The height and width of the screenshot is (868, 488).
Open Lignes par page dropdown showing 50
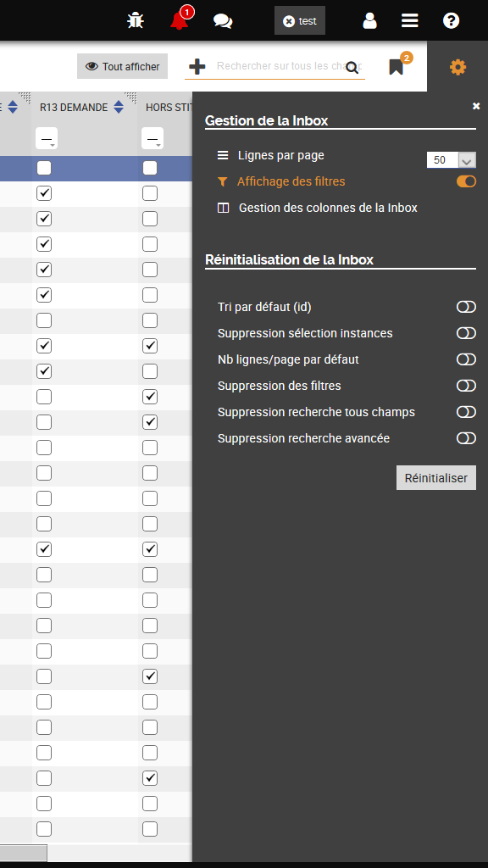pyautogui.click(x=452, y=160)
